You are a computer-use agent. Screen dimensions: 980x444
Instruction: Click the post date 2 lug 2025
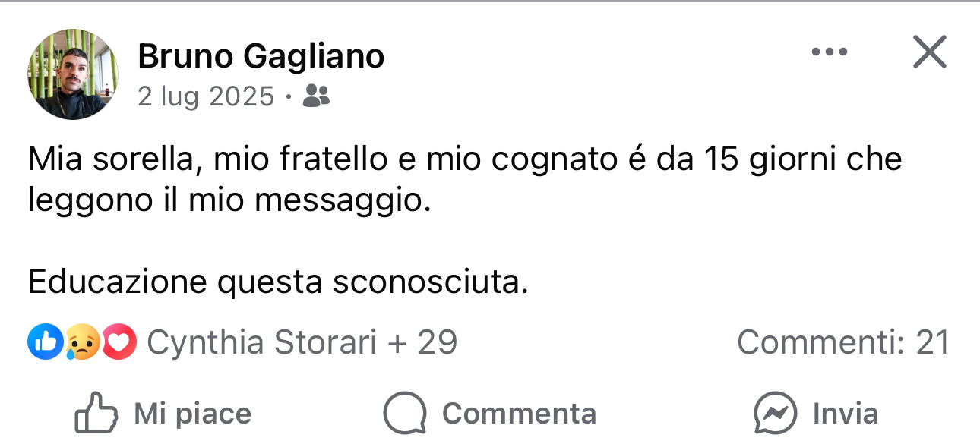click(205, 96)
